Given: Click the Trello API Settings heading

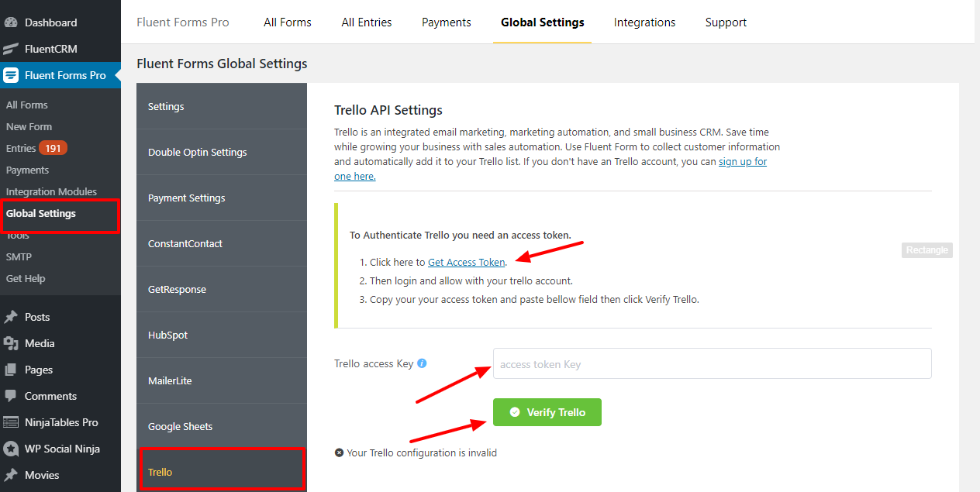Looking at the screenshot, I should [388, 110].
